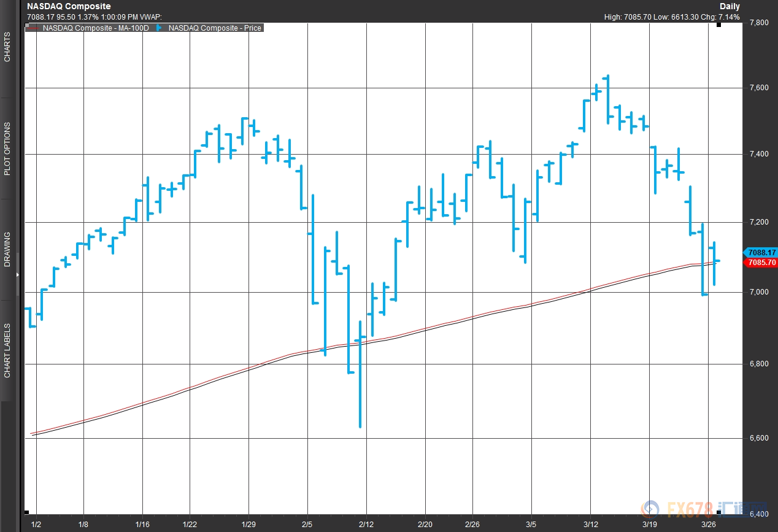Click the 7,600 level on price axis
The image size is (778, 532).
[760, 88]
